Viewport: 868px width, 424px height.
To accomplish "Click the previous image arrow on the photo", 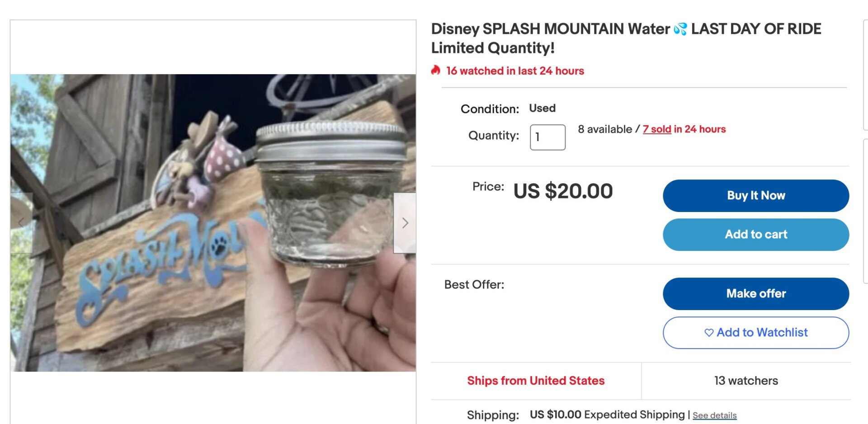I will pos(22,222).
